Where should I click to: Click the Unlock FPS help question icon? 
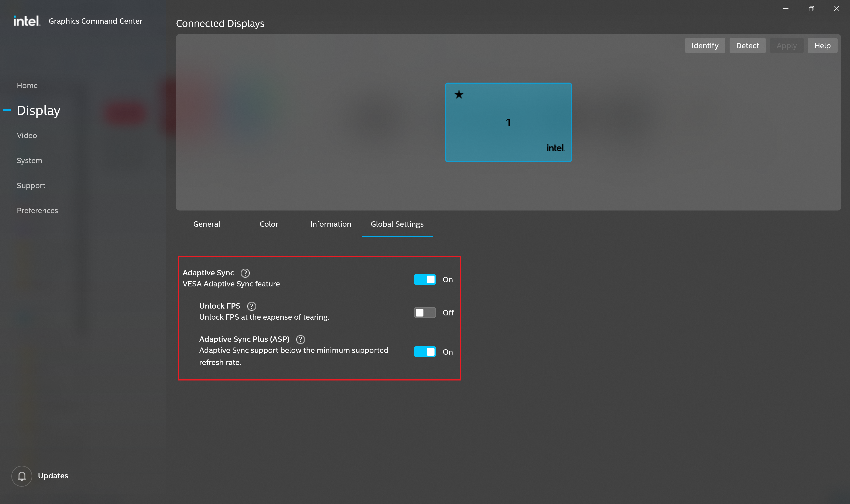[251, 306]
